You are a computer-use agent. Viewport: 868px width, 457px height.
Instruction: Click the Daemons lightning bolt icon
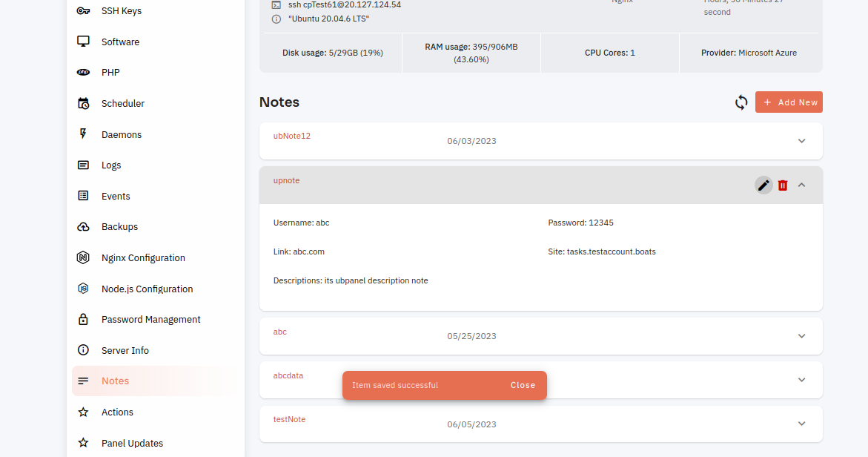(x=83, y=134)
